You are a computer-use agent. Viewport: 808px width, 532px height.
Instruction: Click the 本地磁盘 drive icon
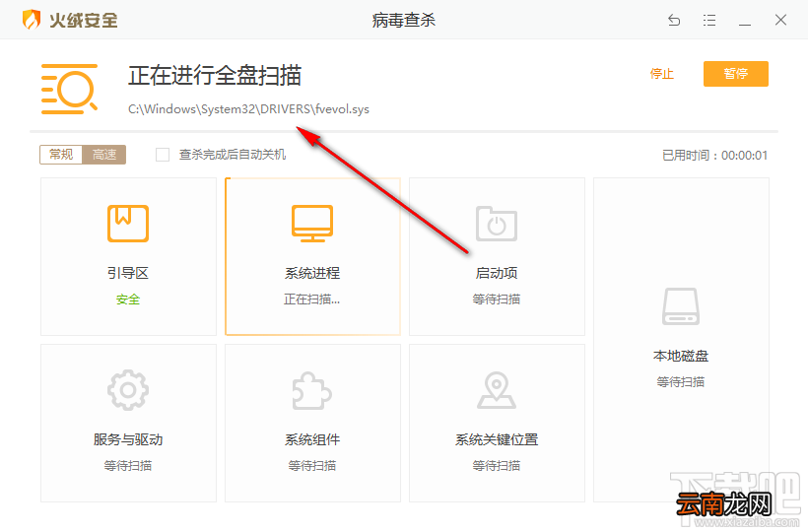pos(681,306)
